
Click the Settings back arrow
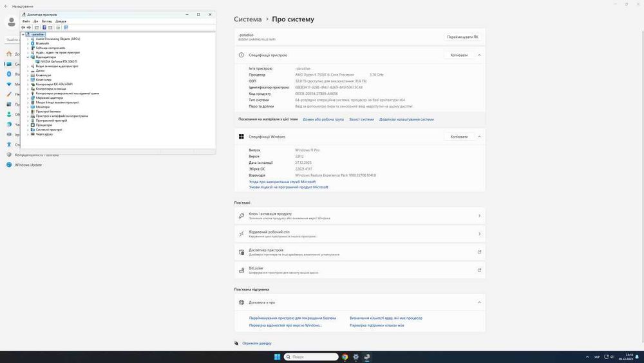[6, 6]
